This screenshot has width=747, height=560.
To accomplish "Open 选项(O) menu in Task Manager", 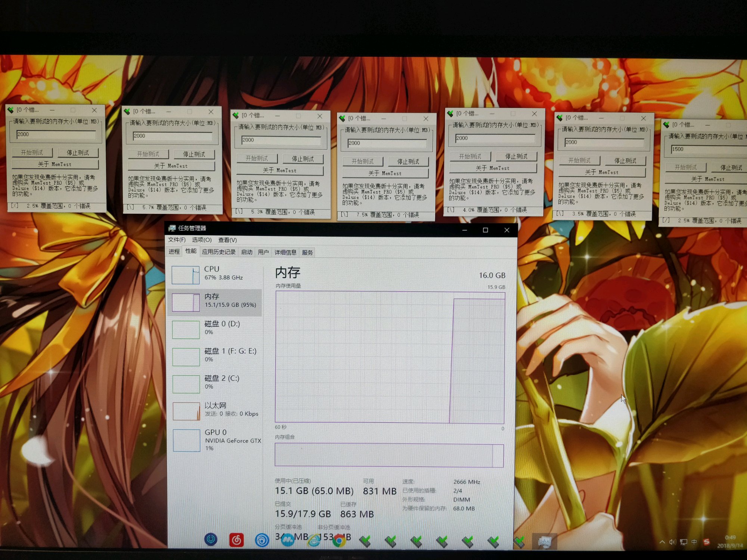I will pos(202,240).
